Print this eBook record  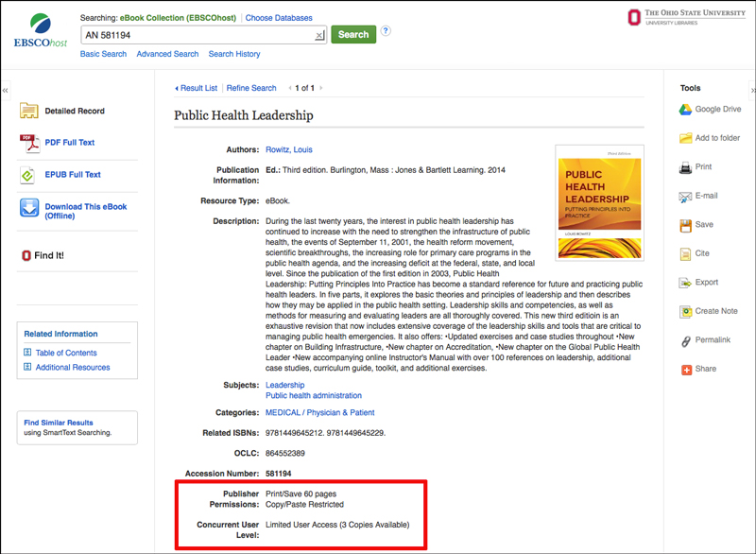[703, 166]
